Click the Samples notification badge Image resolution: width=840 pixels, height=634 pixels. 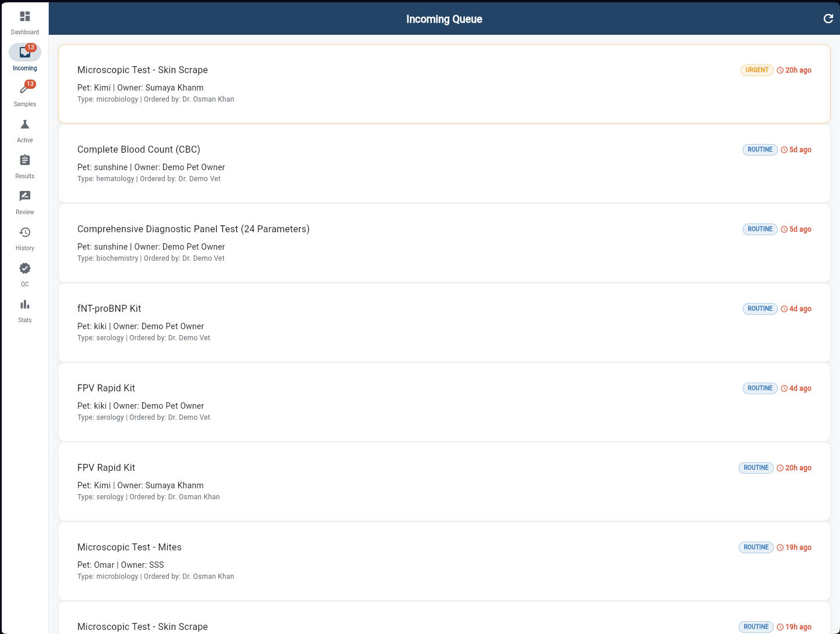tap(31, 83)
